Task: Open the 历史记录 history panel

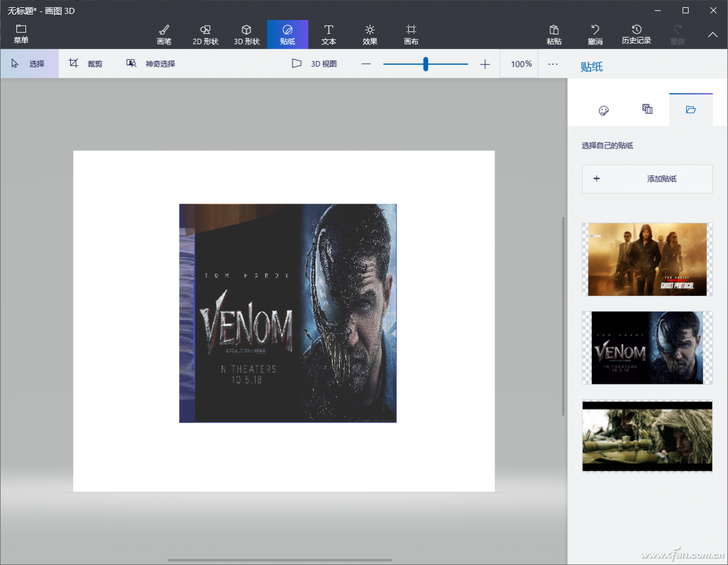Action: [x=636, y=35]
